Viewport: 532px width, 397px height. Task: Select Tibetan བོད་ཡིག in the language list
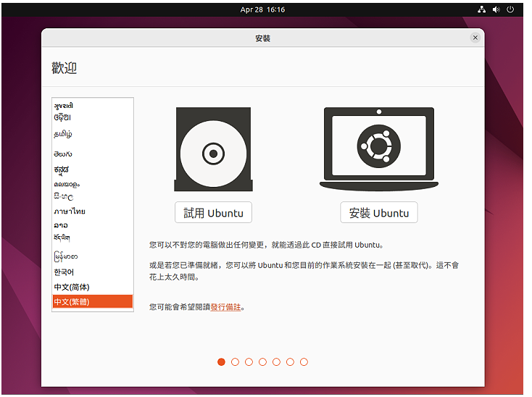click(93, 238)
